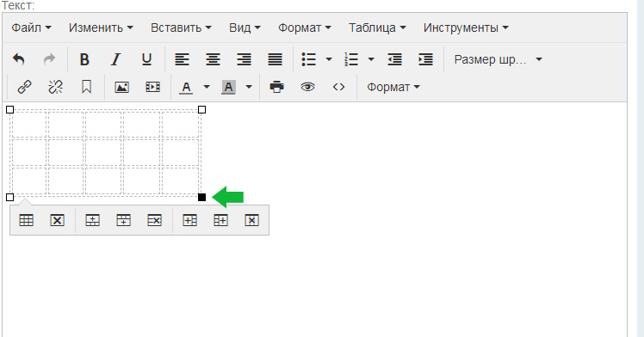The image size is (644, 337).
Task: Delete the table icon
Action: (57, 221)
